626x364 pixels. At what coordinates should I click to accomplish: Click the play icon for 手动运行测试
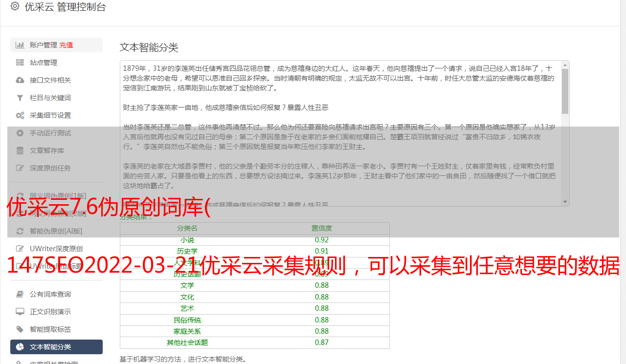pyautogui.click(x=20, y=133)
